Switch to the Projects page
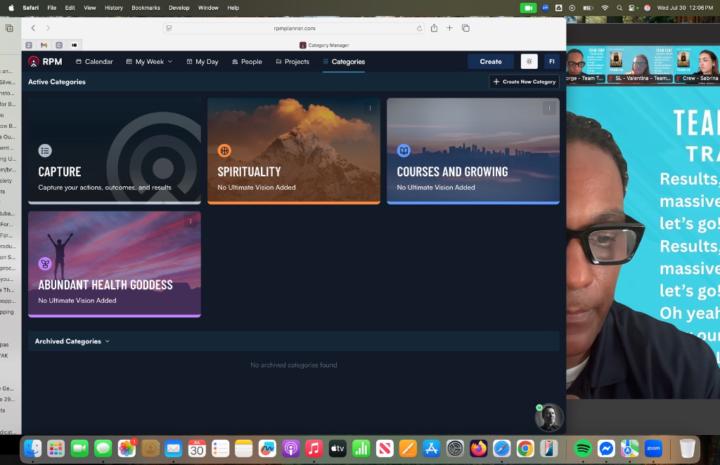 (292, 62)
